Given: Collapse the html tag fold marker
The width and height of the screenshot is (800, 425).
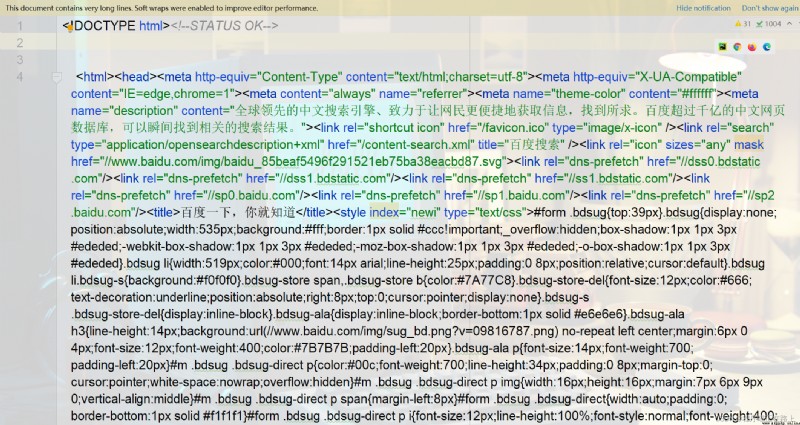Looking at the screenshot, I should coord(57,77).
